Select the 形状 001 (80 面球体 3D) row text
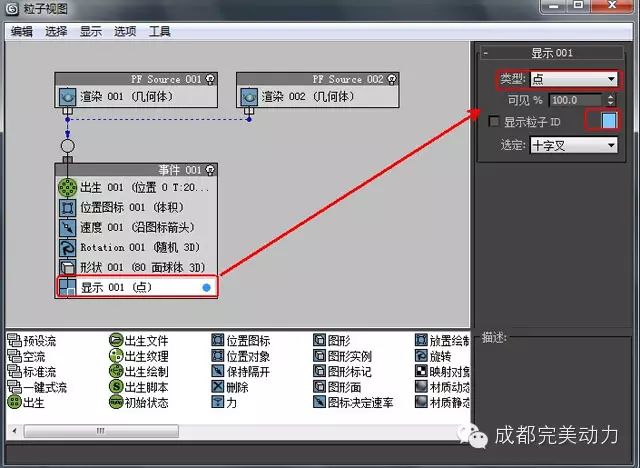The height and width of the screenshot is (468, 640). click(142, 268)
